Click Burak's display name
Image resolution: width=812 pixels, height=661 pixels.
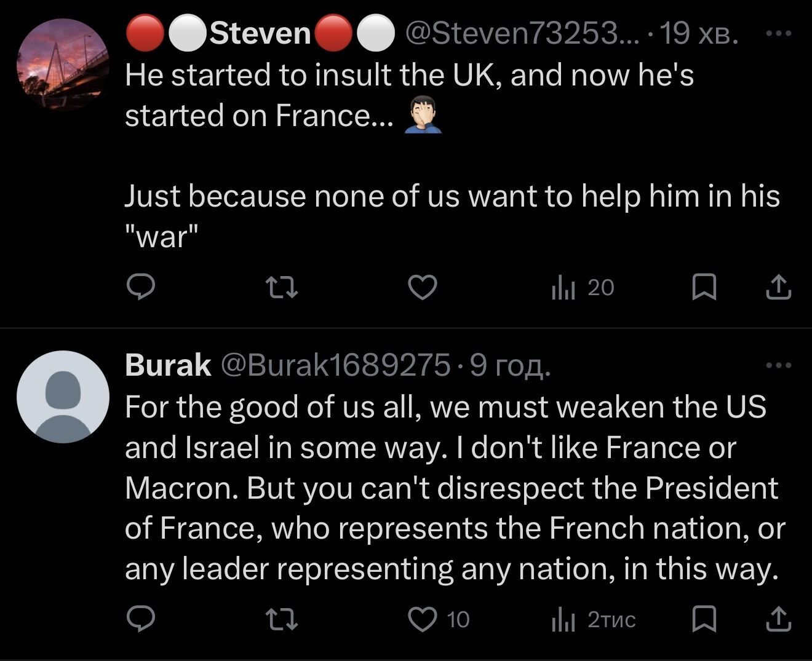(x=168, y=365)
